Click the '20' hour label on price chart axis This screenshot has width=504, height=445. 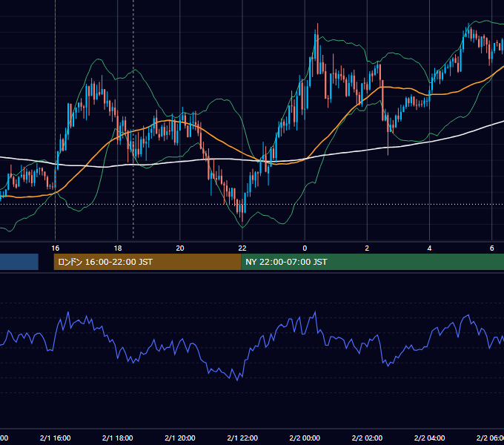[180, 248]
